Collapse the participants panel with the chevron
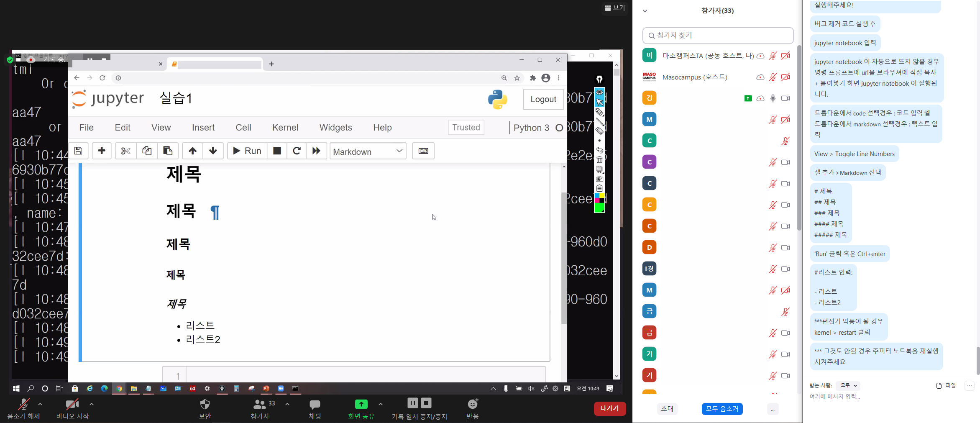This screenshot has height=423, width=980. click(645, 11)
